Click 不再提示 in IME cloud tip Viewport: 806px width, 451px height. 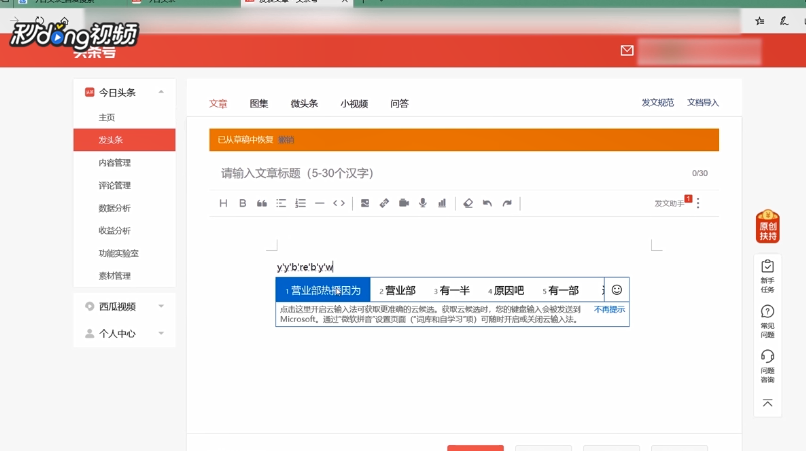coord(609,309)
